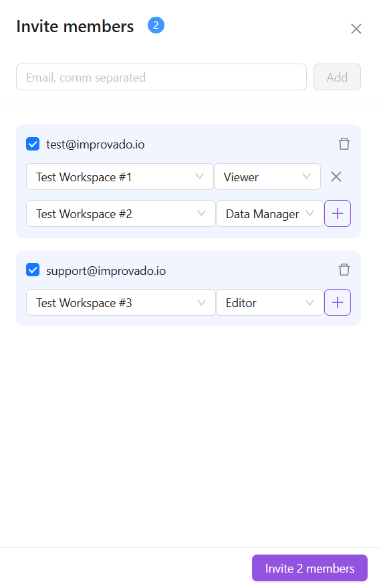The width and height of the screenshot is (381, 588).
Task: Close the Invite members panel
Action: coord(356,29)
